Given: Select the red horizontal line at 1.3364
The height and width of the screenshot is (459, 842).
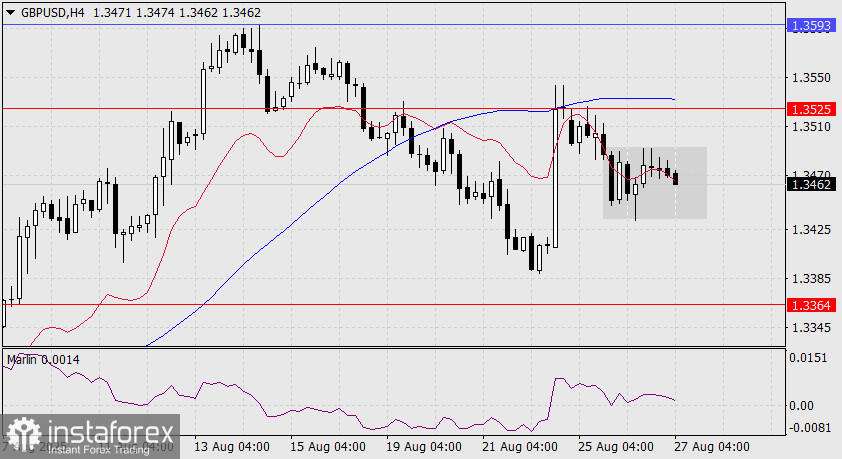Looking at the screenshot, I should (x=394, y=304).
